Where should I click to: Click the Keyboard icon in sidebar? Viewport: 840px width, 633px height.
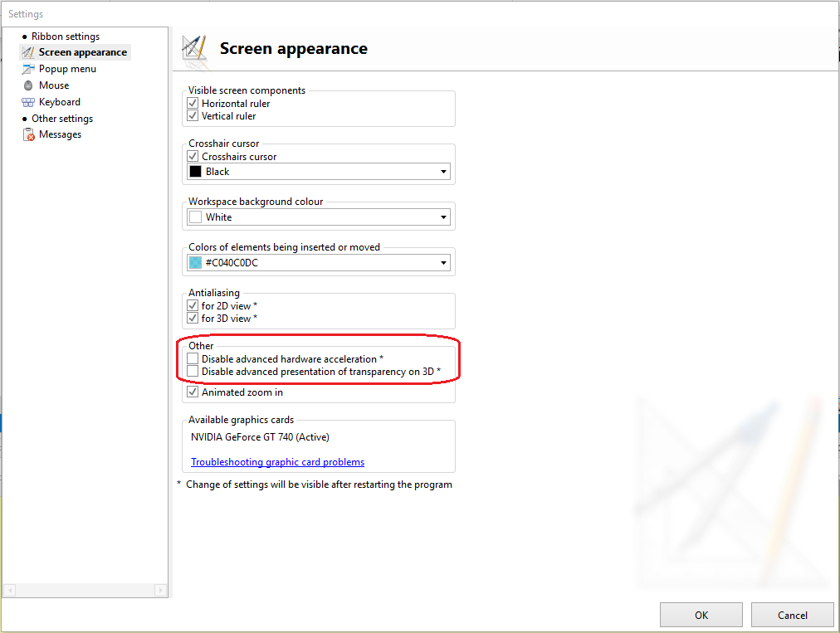[x=28, y=102]
